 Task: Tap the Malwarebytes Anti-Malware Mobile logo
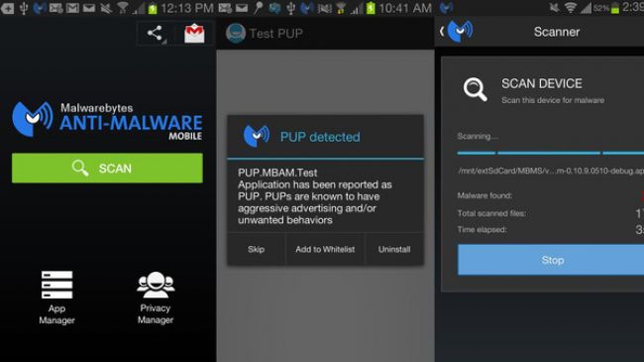point(107,120)
